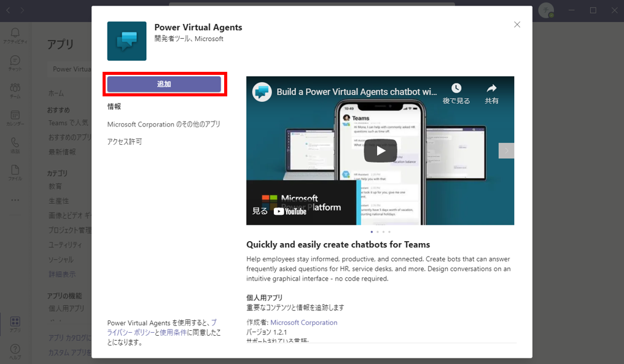Image resolution: width=624 pixels, height=364 pixels.
Task: Close the Power Virtual Agents dialog
Action: coord(517,25)
